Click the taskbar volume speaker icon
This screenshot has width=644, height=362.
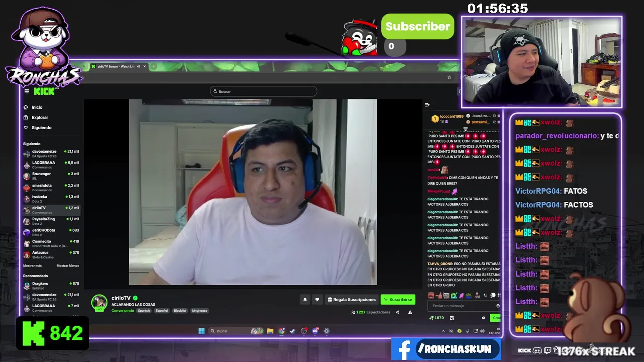pyautogui.click(x=482, y=331)
